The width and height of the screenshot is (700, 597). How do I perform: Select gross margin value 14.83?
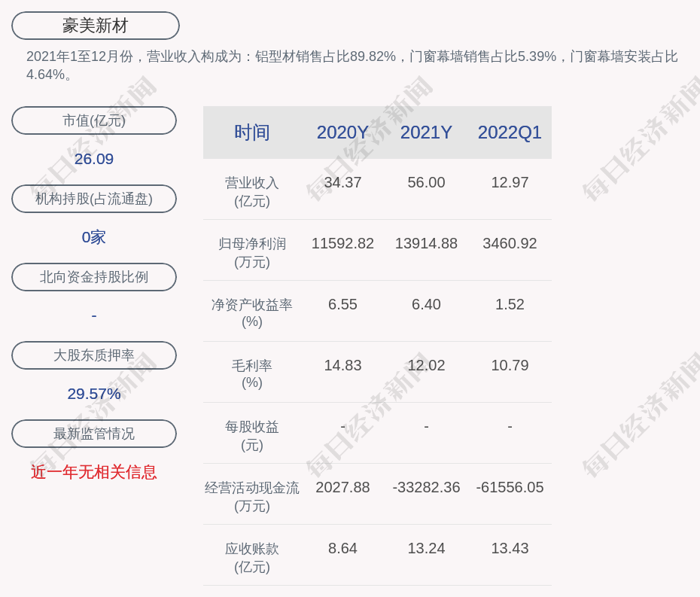click(x=342, y=365)
